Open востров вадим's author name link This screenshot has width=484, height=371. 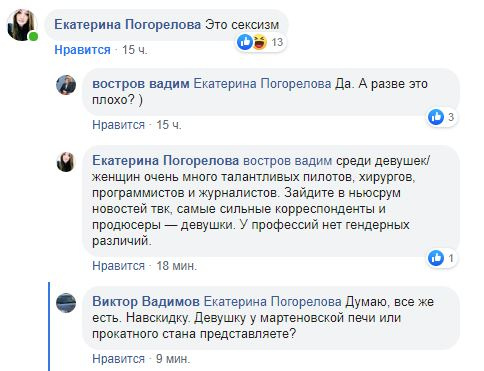(x=141, y=83)
